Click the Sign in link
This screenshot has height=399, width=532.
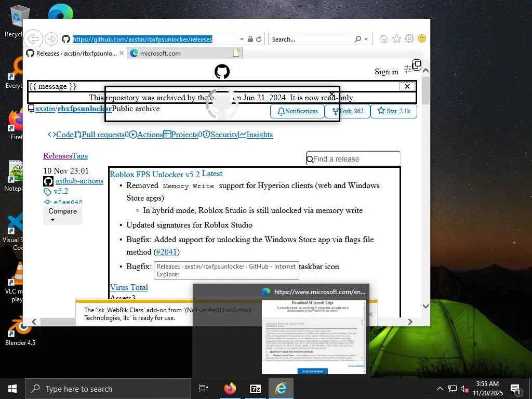(x=387, y=72)
